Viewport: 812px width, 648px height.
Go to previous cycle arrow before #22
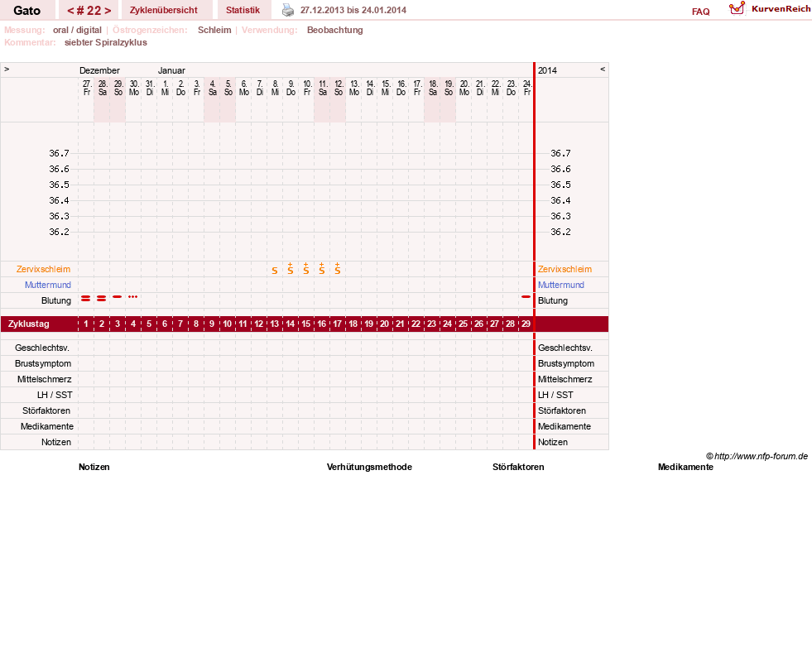tap(70, 11)
